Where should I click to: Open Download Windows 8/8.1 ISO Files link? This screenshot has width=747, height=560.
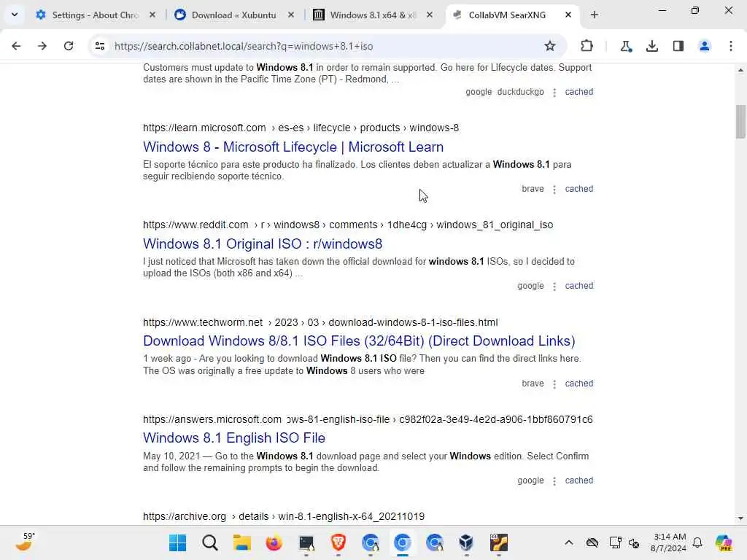(359, 341)
